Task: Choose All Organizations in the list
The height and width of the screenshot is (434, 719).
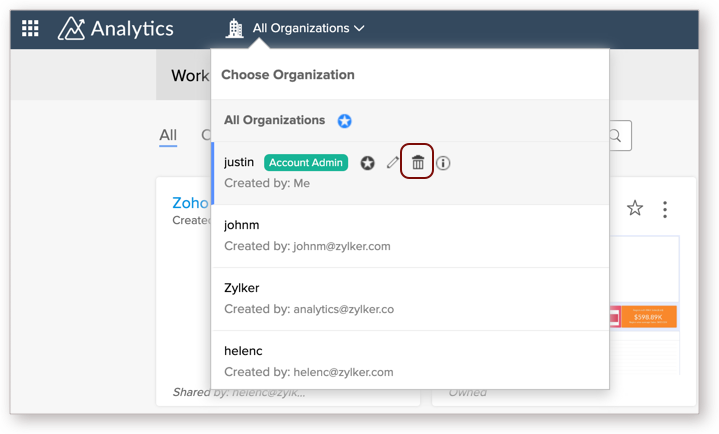Action: click(411, 121)
